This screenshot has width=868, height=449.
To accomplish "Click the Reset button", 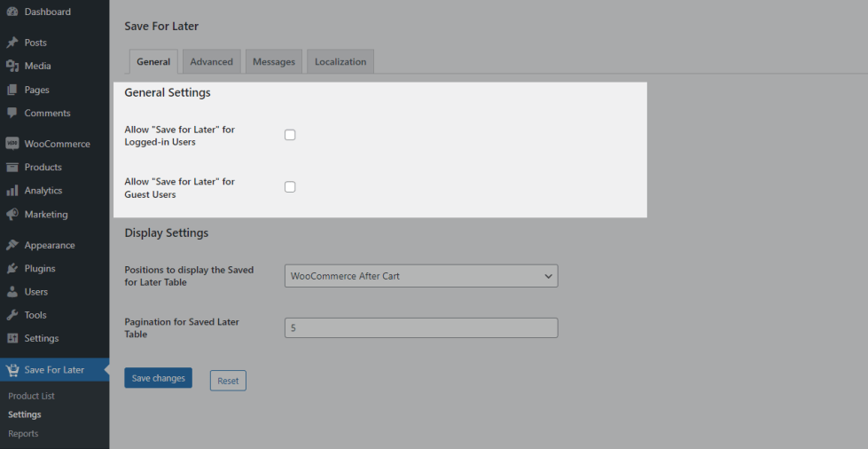I will [x=228, y=381].
